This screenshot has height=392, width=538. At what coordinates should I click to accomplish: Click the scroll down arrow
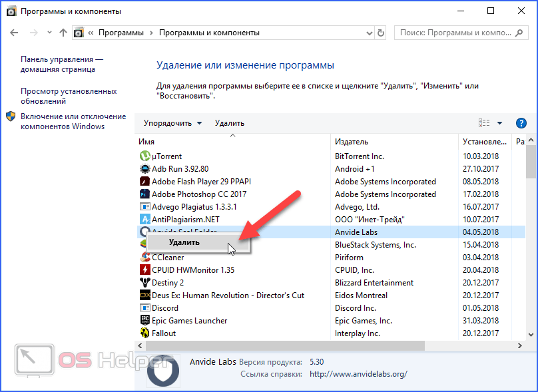pos(531,335)
